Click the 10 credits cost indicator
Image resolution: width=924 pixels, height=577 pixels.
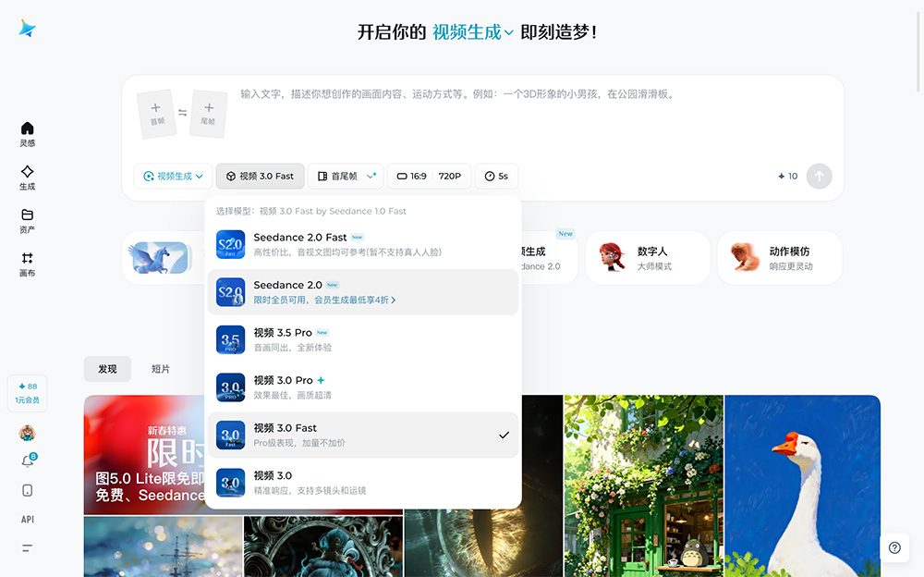[x=788, y=176]
